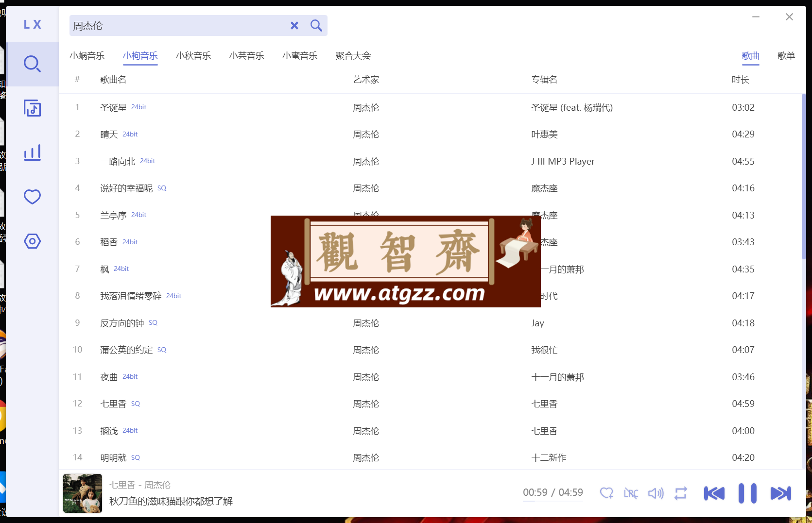Minimize the LX music window
The image size is (812, 523).
pyautogui.click(x=756, y=17)
